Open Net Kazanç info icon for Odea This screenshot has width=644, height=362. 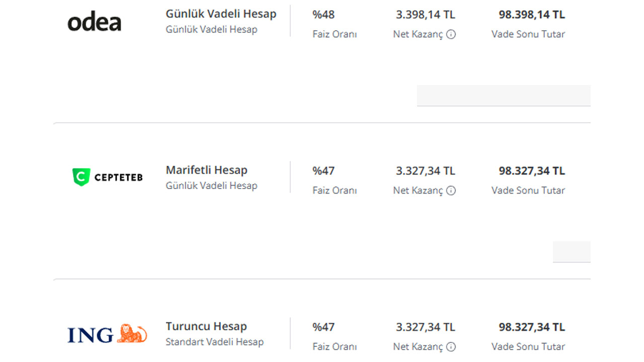click(x=451, y=35)
